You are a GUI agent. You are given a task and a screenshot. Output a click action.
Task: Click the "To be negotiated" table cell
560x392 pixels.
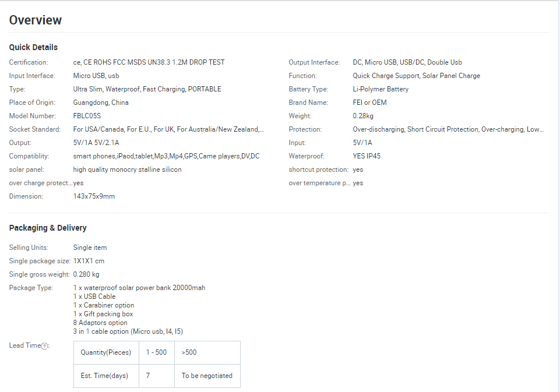coord(207,376)
